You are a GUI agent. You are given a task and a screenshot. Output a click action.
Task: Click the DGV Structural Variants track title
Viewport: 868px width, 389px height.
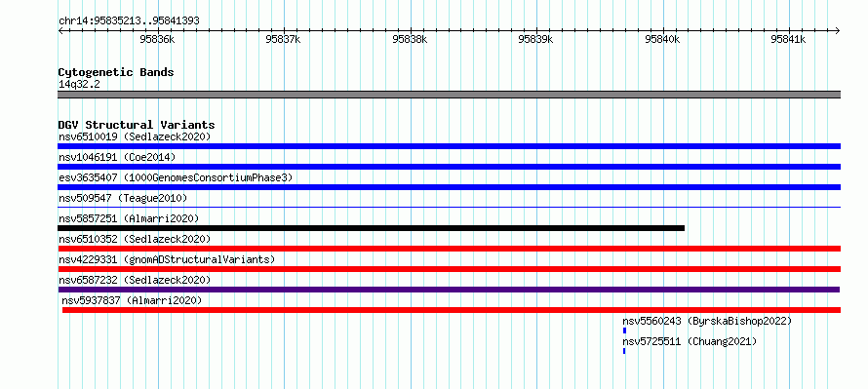click(x=137, y=125)
